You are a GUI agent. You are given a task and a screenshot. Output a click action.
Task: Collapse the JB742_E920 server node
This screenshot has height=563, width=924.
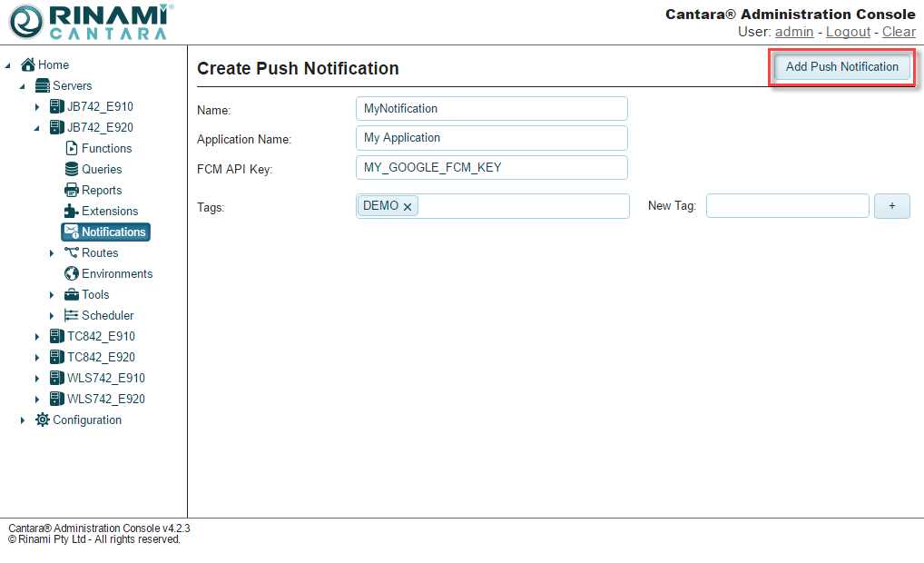click(x=37, y=128)
